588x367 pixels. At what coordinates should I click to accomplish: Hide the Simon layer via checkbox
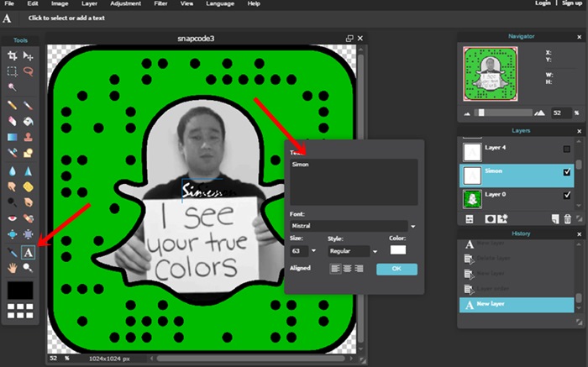pyautogui.click(x=567, y=172)
